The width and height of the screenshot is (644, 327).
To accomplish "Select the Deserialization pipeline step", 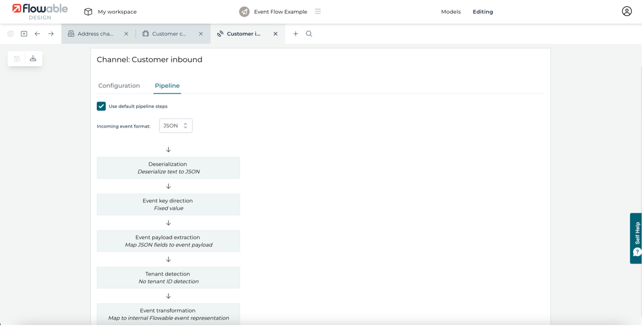I will tap(168, 168).
